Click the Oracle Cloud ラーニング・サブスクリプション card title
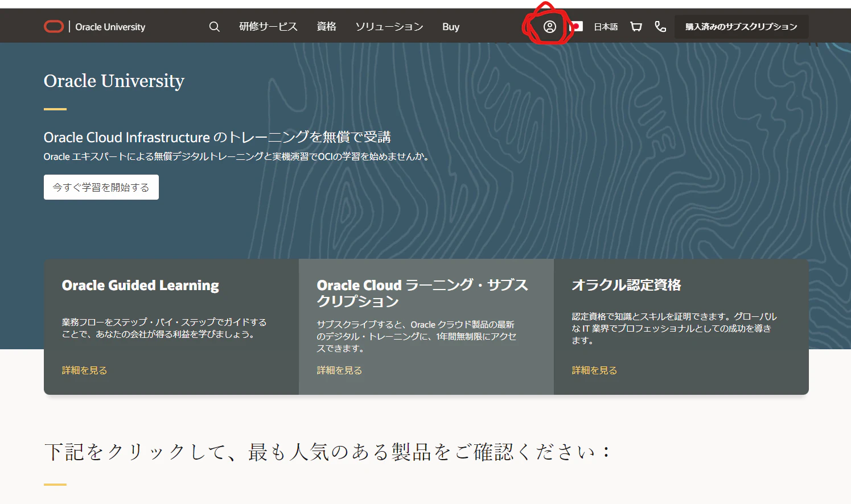This screenshot has height=504, width=851. click(x=422, y=293)
